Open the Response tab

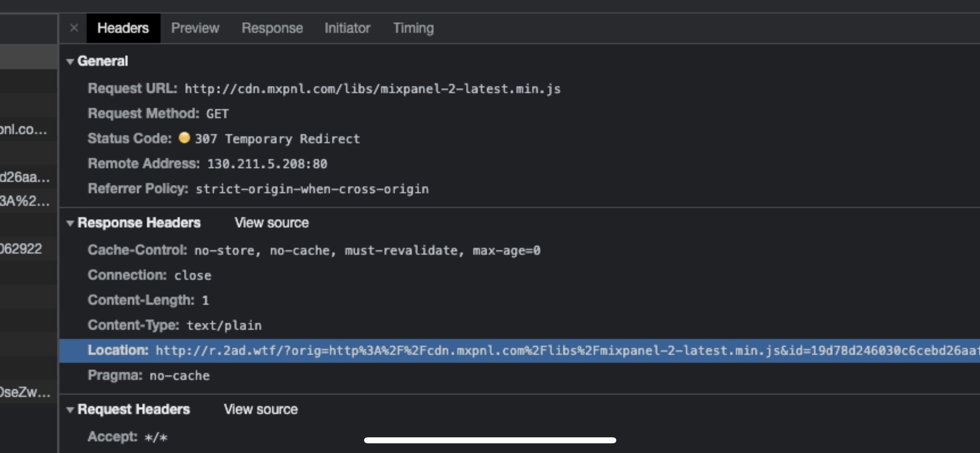click(272, 28)
